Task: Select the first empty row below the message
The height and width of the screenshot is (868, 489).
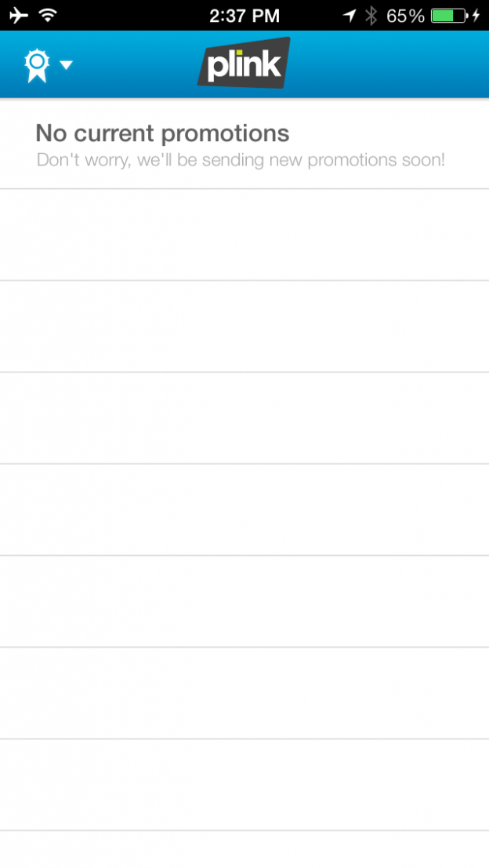Action: [x=244, y=234]
